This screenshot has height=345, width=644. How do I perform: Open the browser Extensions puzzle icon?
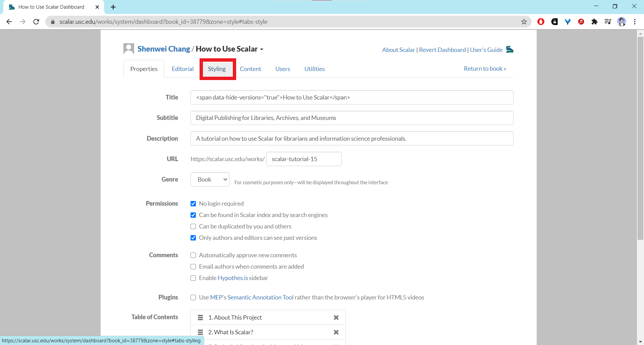point(594,22)
